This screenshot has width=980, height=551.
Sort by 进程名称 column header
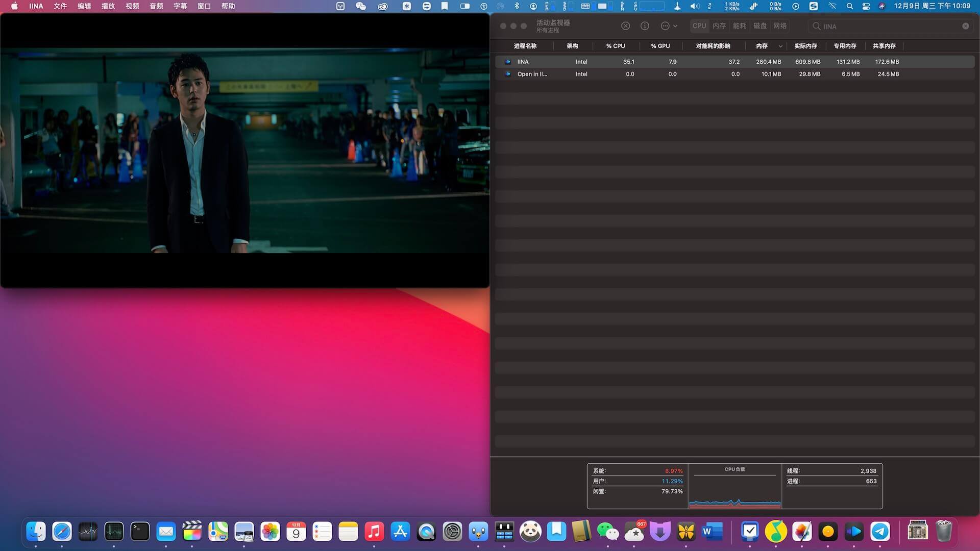click(x=525, y=46)
